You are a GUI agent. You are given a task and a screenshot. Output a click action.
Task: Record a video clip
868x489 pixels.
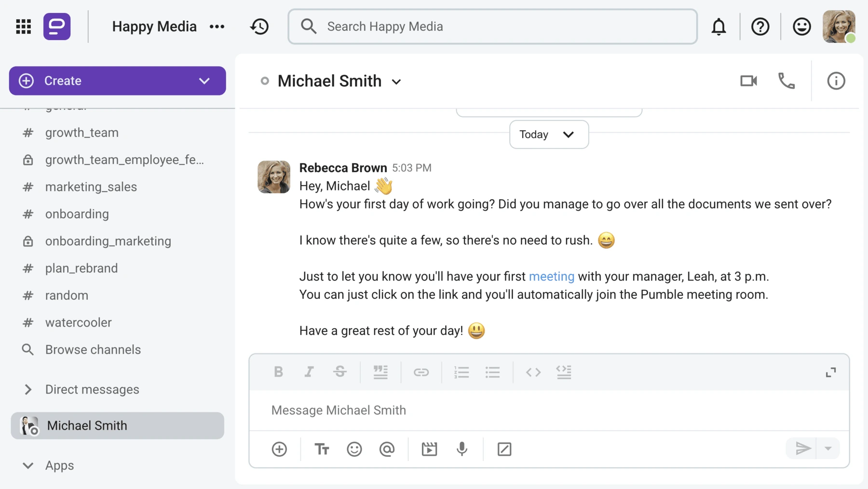tap(429, 449)
